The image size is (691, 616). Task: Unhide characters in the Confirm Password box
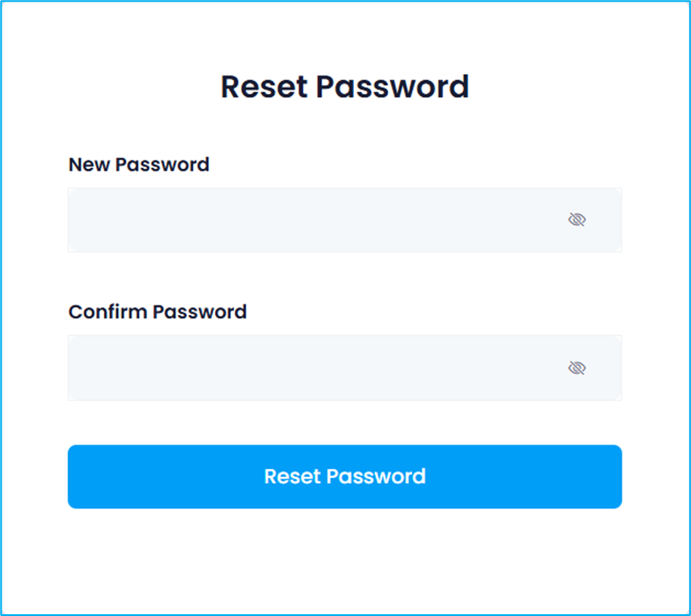[577, 368]
